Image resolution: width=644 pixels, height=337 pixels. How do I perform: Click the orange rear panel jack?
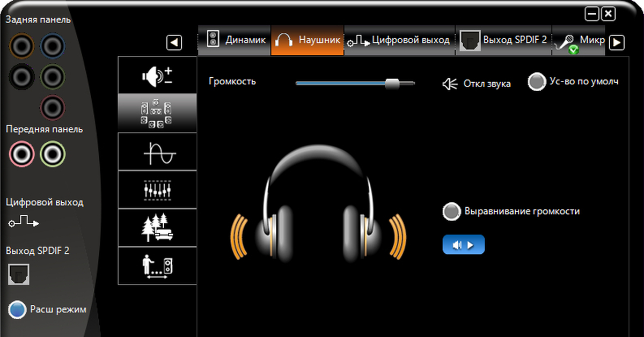tap(22, 47)
